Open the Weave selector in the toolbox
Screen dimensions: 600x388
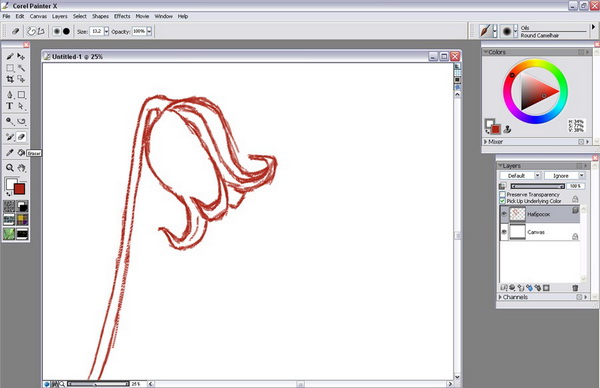click(x=22, y=220)
